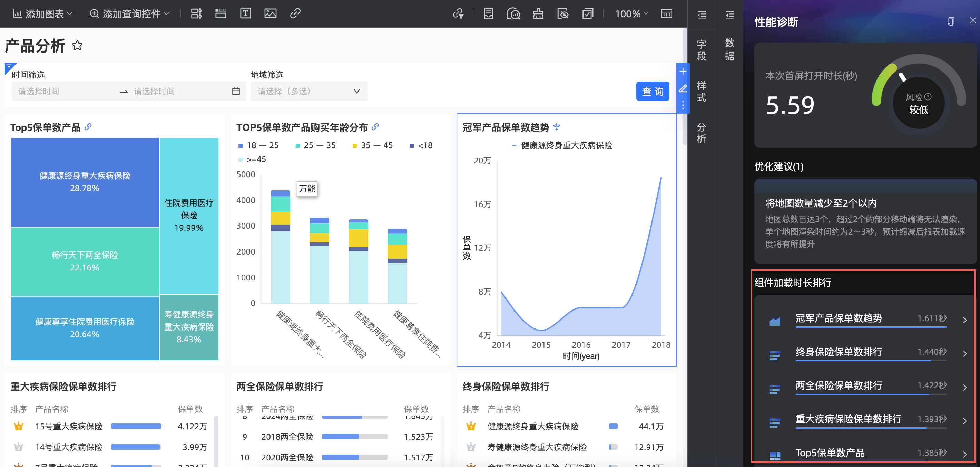Open the 将地图数量减少至2个以内 suggestion
This screenshot has width=980, height=467.
pos(865,222)
